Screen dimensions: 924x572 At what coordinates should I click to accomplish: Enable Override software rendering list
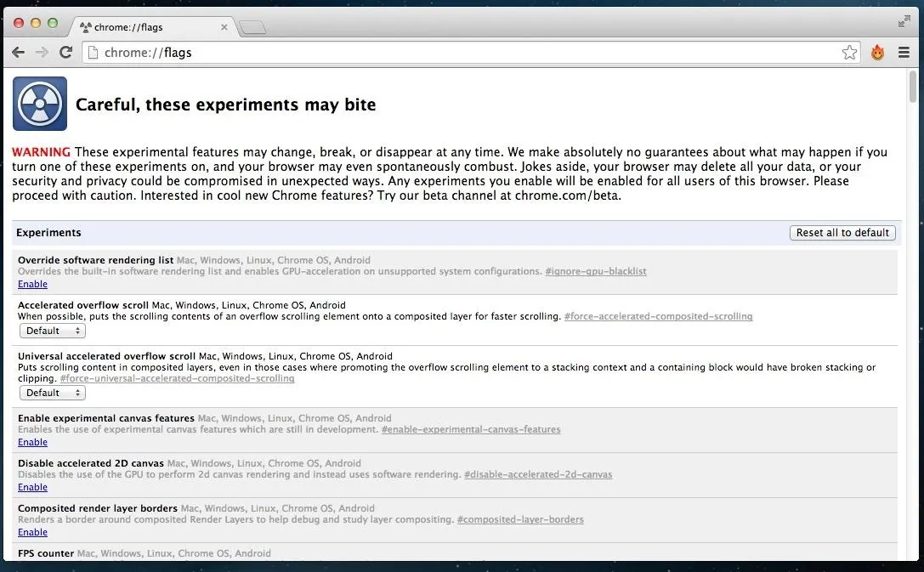[x=32, y=284]
